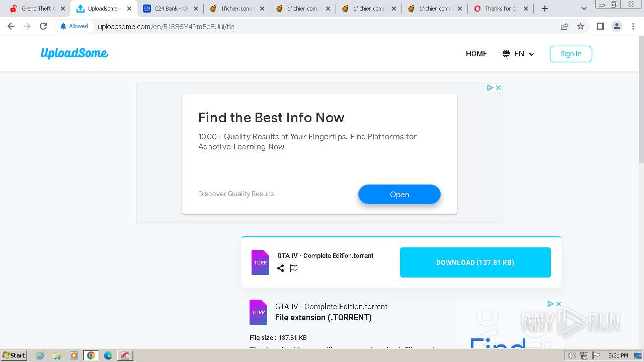This screenshot has width=644, height=362.
Task: Go back with the browser back arrow
Action: 11,26
